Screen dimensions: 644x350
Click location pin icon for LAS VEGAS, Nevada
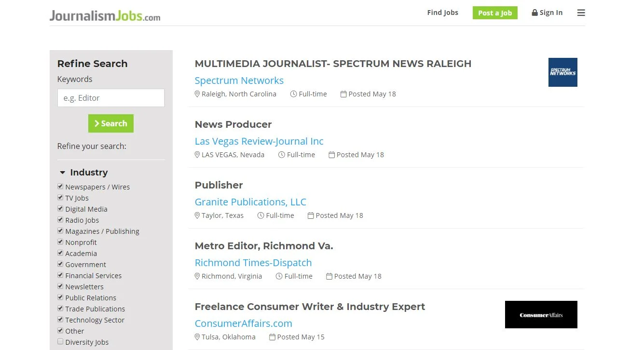click(x=197, y=155)
